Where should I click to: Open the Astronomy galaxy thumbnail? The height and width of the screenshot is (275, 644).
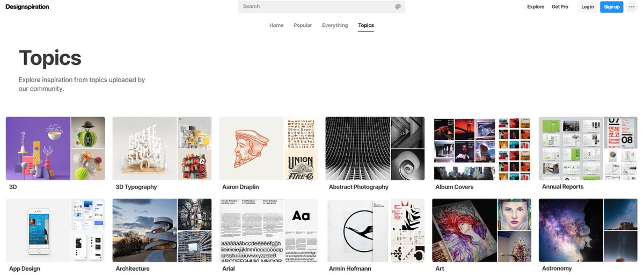(571, 230)
